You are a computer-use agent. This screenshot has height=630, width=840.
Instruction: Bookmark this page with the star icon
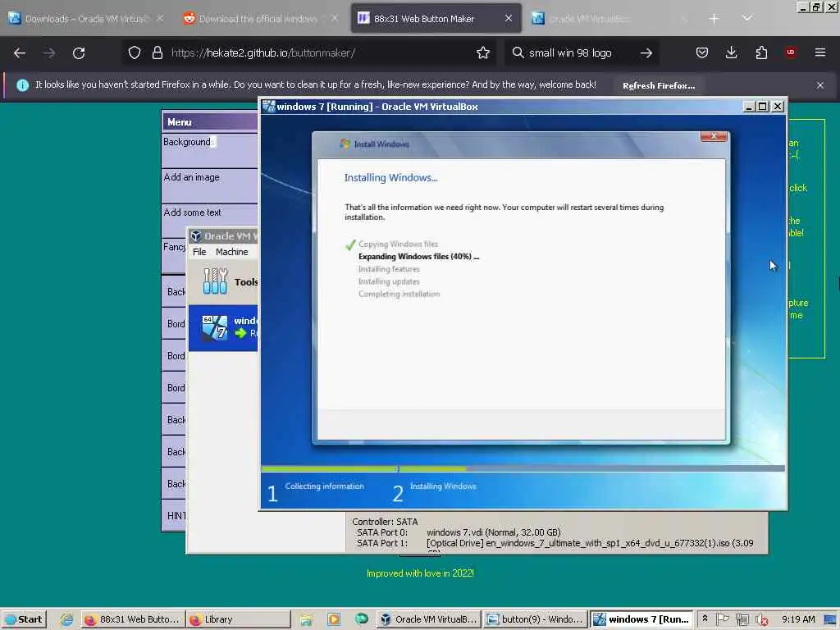click(482, 52)
